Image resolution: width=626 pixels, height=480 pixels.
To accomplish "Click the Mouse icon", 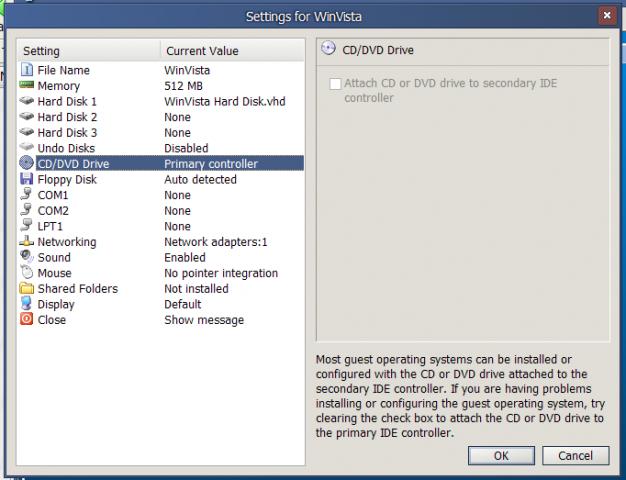I will coord(27,272).
